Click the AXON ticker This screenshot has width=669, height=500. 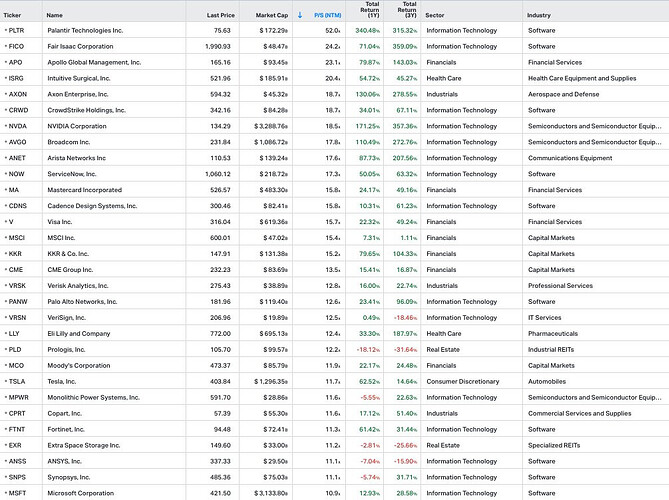(17, 94)
